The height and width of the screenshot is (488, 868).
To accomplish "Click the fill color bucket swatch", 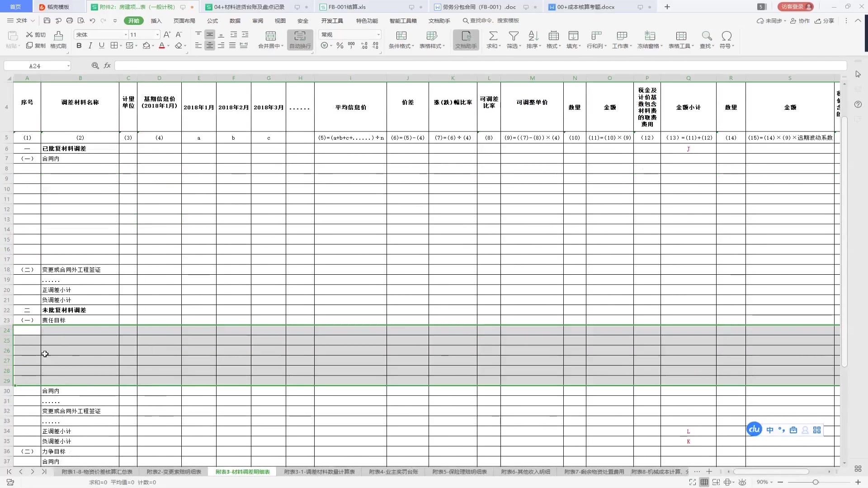I will (146, 46).
